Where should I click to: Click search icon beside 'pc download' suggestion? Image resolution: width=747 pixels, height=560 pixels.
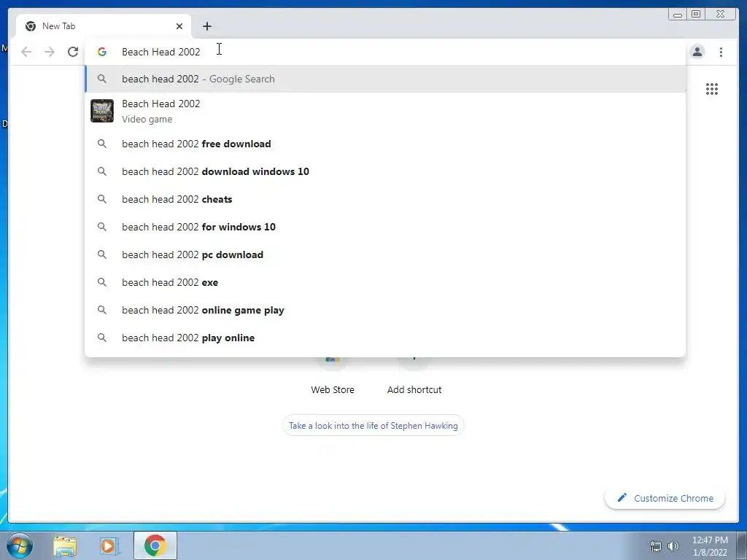(102, 254)
